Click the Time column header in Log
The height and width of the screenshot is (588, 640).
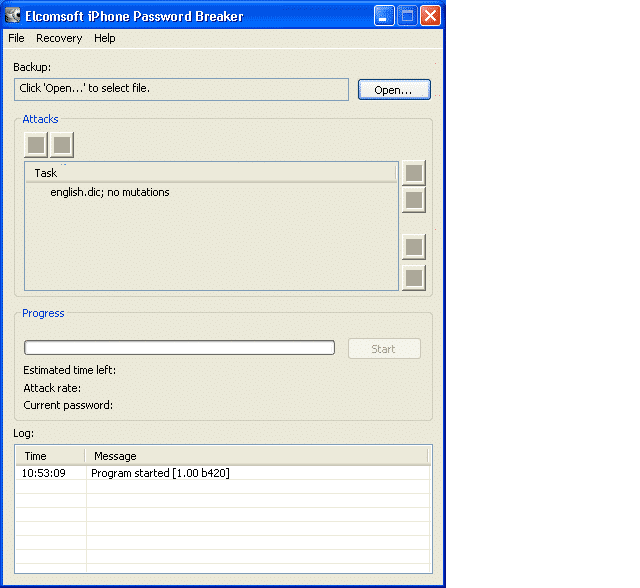point(50,456)
